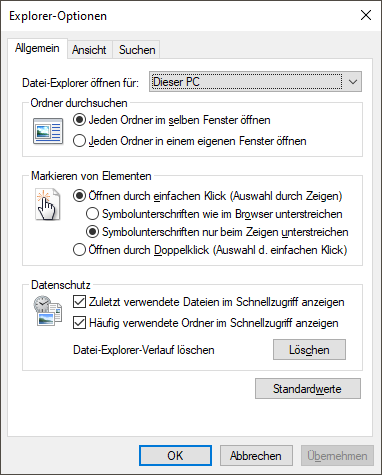Close the Explorer-Optionen dialog
The width and height of the screenshot is (382, 475).
click(366, 15)
